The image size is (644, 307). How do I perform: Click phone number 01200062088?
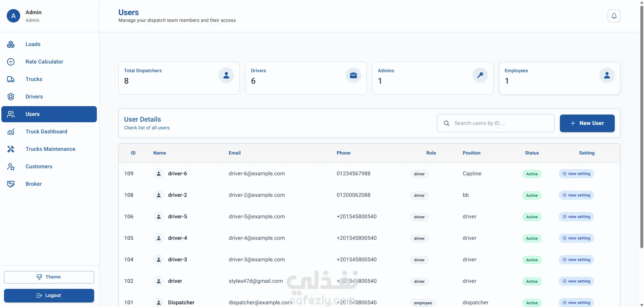353,195
